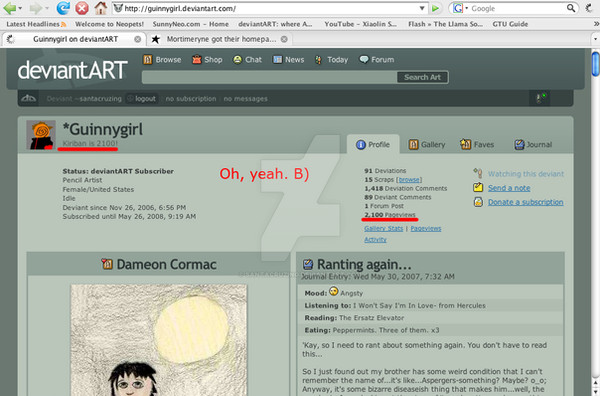
Task: Open the address bar history dropdown
Action: [422, 8]
